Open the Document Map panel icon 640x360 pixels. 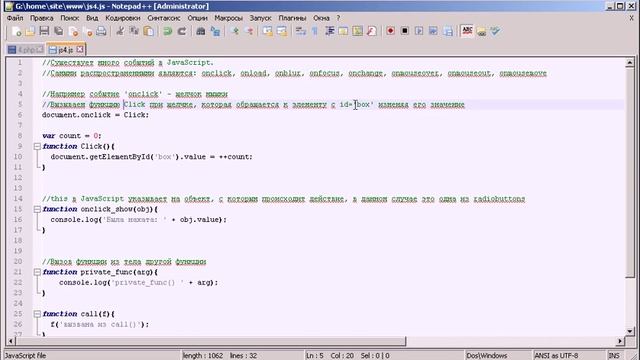click(x=358, y=31)
